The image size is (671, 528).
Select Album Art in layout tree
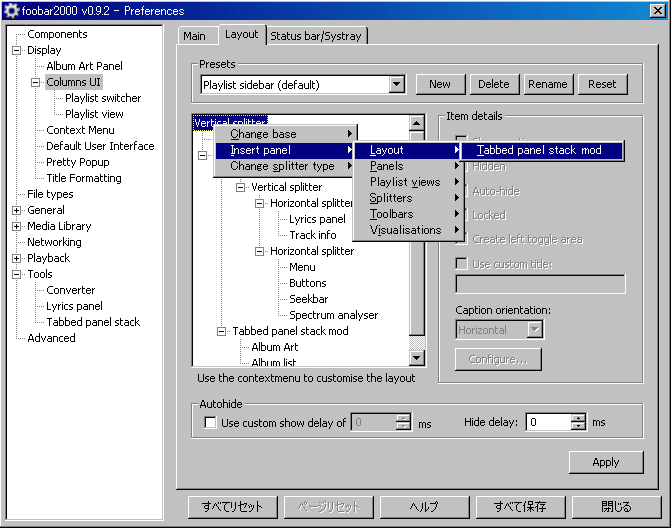click(275, 347)
